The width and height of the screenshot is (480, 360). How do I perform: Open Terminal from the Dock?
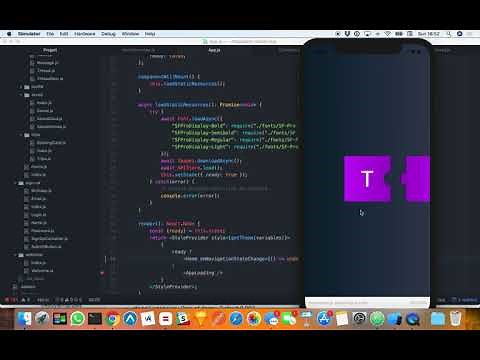(95, 319)
